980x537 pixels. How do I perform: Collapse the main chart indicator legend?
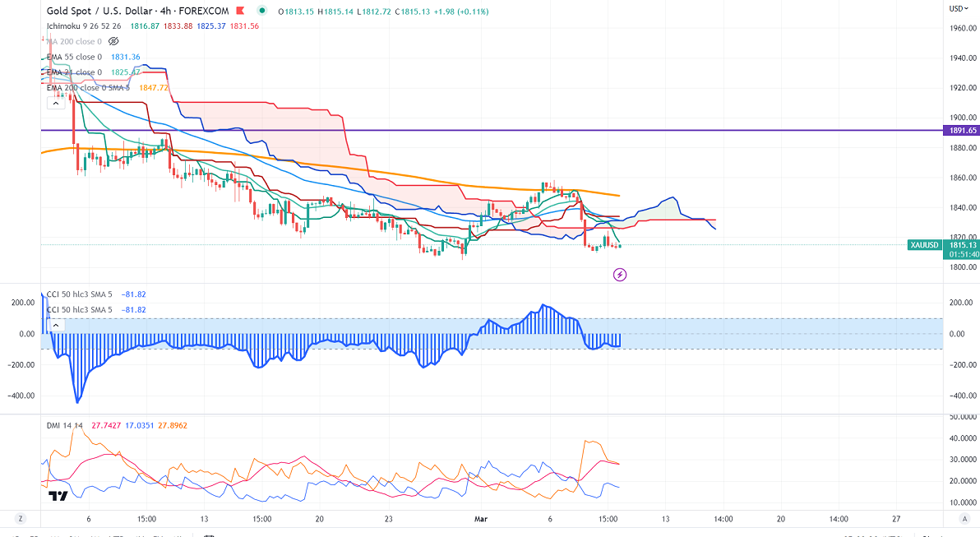56,103
